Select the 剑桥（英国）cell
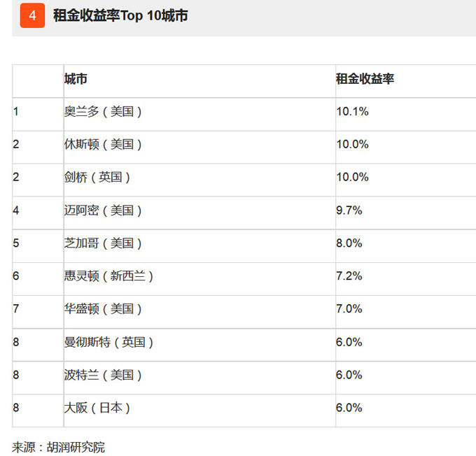The width and height of the screenshot is (476, 456). tap(97, 177)
